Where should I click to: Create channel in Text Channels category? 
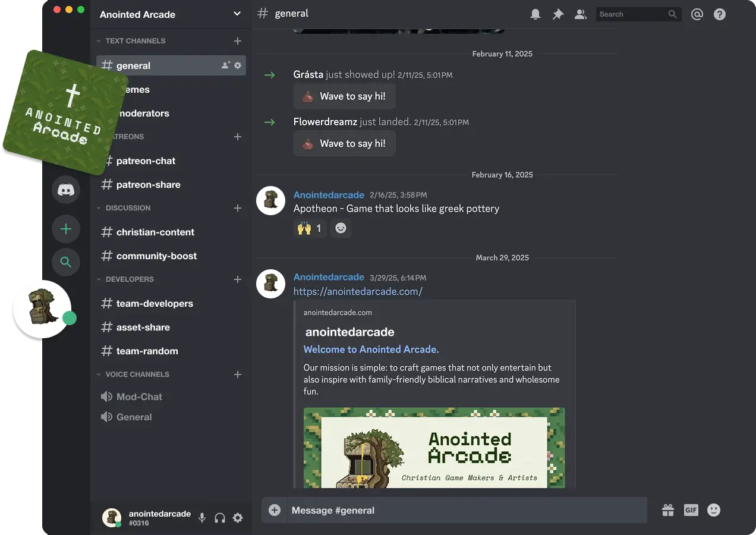238,41
